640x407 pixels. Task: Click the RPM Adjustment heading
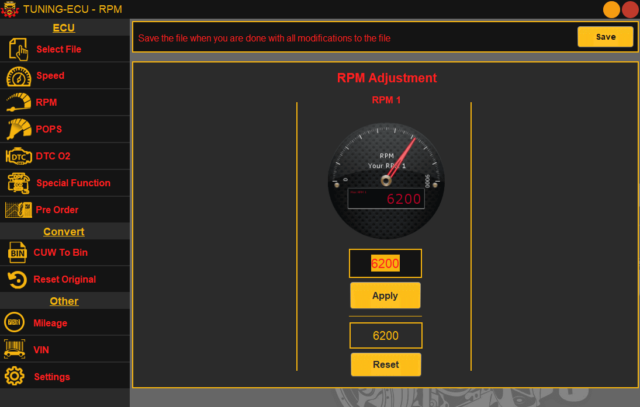387,78
